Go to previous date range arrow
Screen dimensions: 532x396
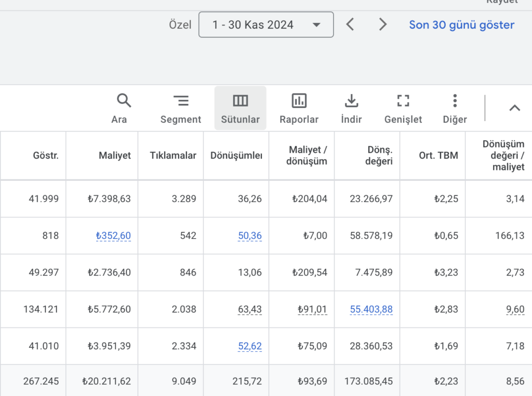coord(350,24)
